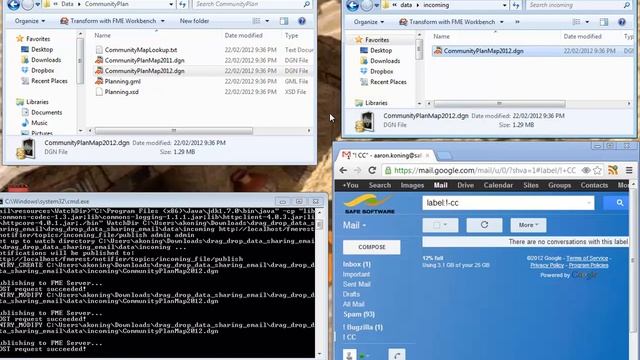Click Terms of Service link in Gmail
Viewport: 640px width, 360px height.
pyautogui.click(x=587, y=258)
